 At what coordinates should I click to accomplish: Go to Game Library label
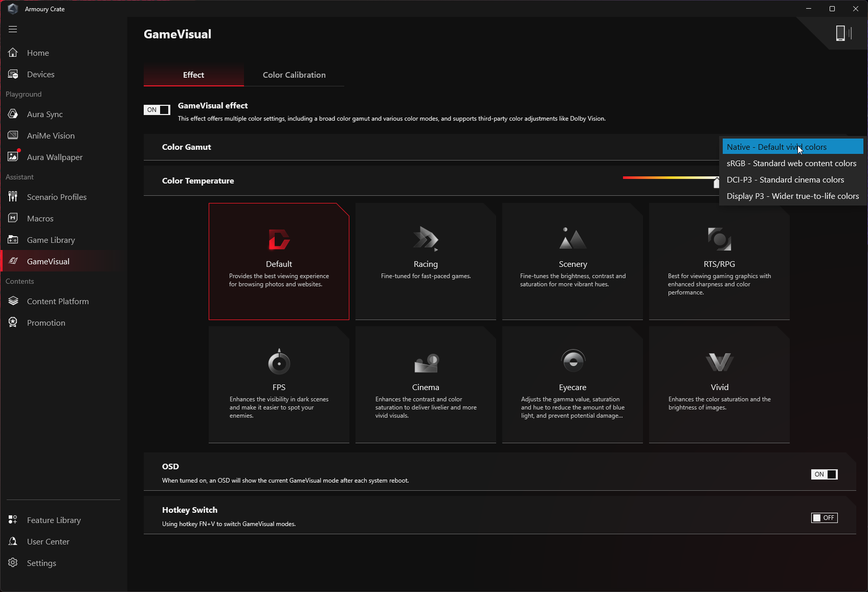click(x=51, y=240)
